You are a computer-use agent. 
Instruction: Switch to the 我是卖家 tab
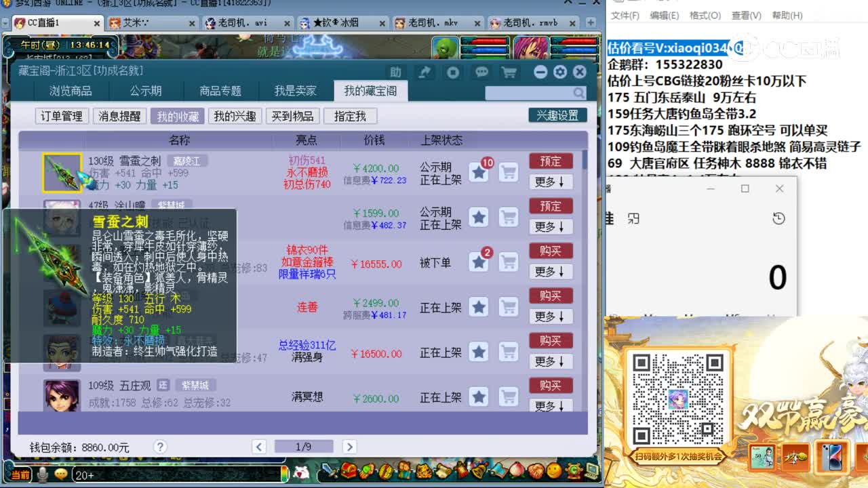[295, 91]
